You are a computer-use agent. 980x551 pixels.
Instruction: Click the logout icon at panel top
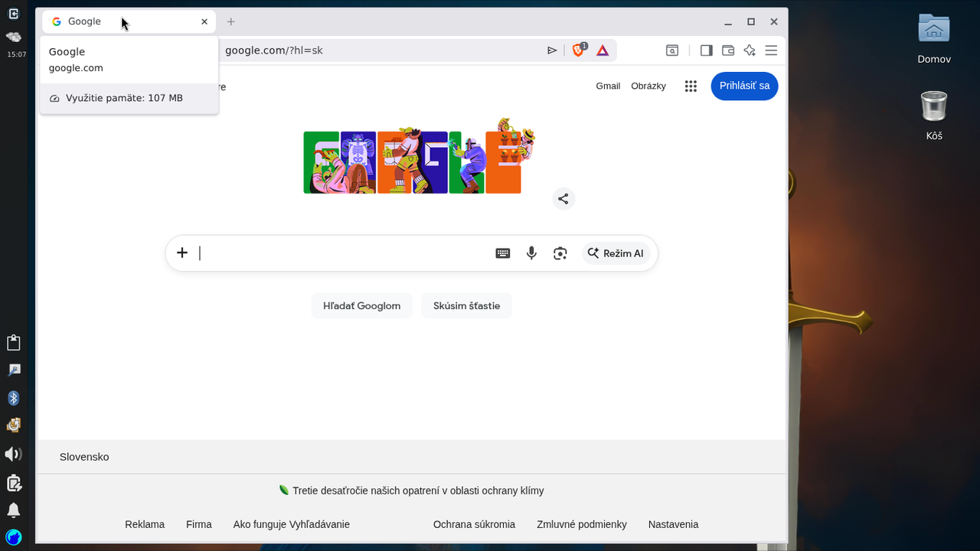pyautogui.click(x=13, y=13)
